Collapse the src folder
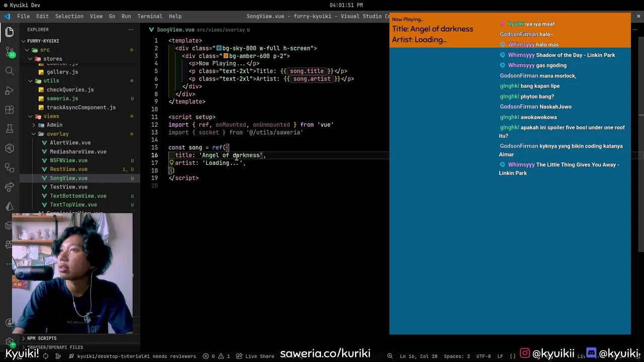644x362 pixels. [27, 50]
